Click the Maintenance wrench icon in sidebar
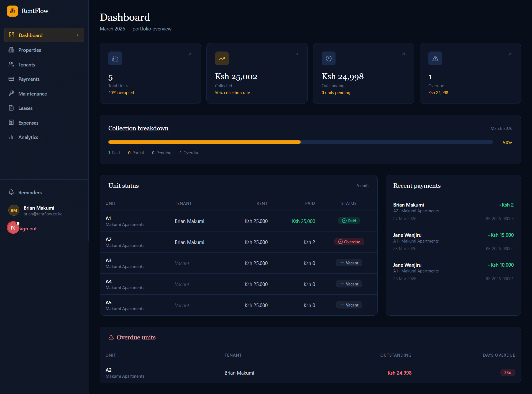Image resolution: width=532 pixels, height=394 pixels. pyautogui.click(x=11, y=93)
